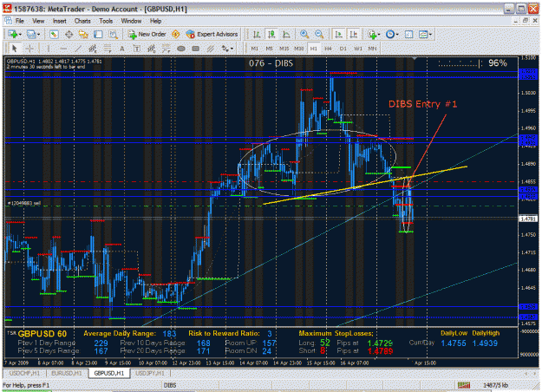Click the New Order button
Viewport: 542px width, 392px height.
(147, 34)
